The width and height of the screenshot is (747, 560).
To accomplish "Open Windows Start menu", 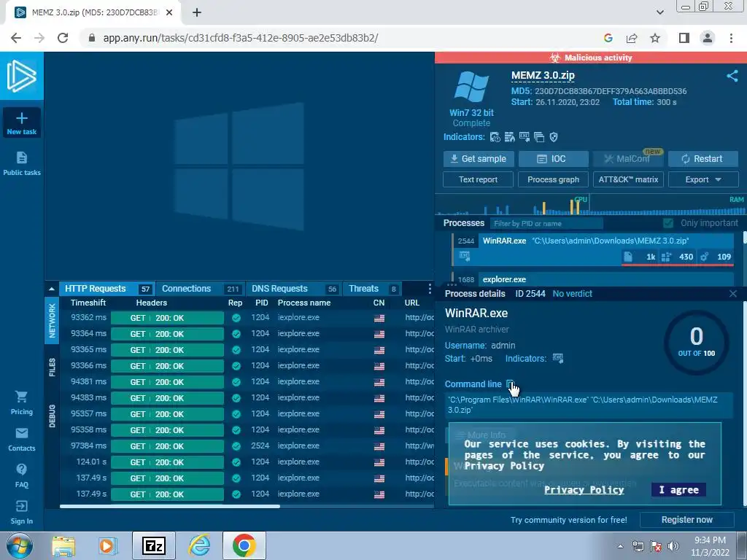I will tap(20, 546).
